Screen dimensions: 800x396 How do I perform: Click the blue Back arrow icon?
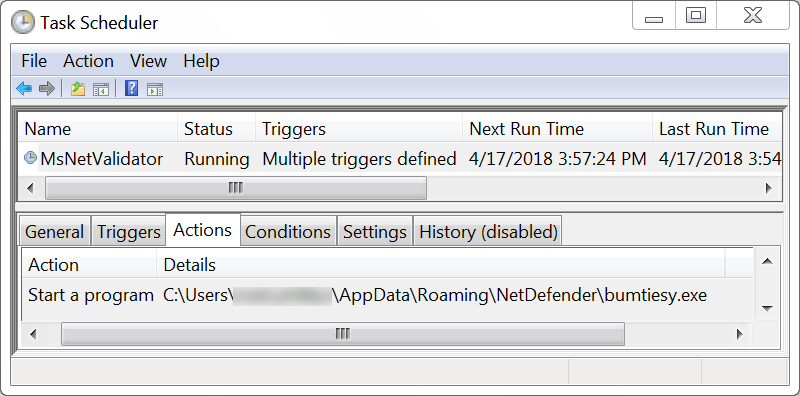pyautogui.click(x=23, y=89)
